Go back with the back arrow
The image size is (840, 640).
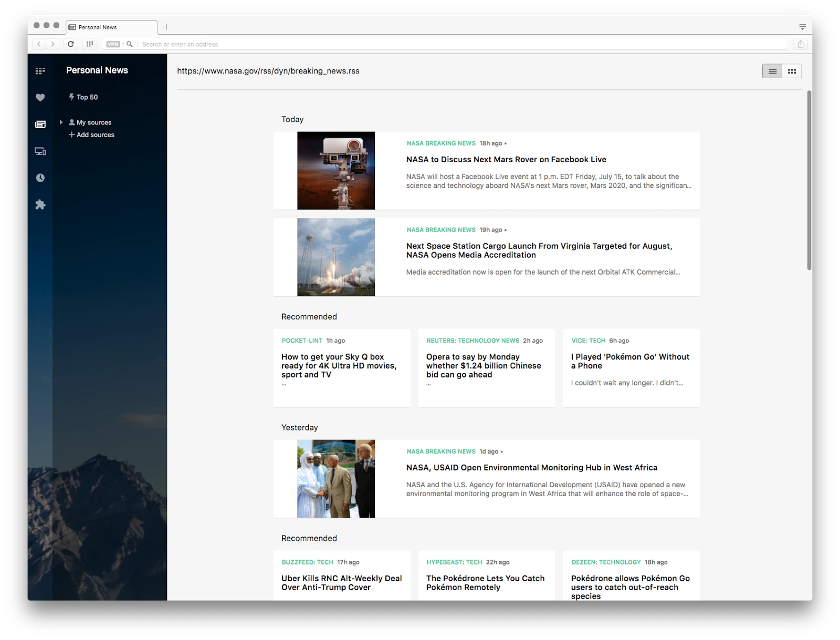click(39, 44)
